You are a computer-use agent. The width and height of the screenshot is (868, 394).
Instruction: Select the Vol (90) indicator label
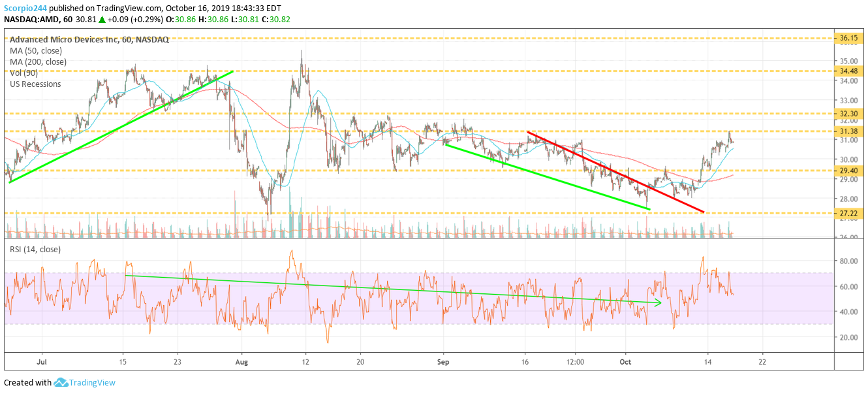(23, 73)
